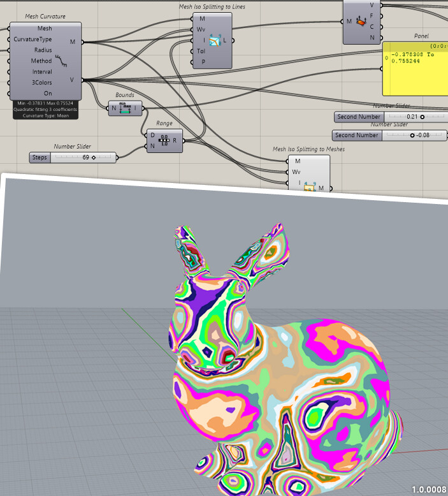Click the M output of Mesh Curvature
The image size is (448, 496).
point(73,41)
